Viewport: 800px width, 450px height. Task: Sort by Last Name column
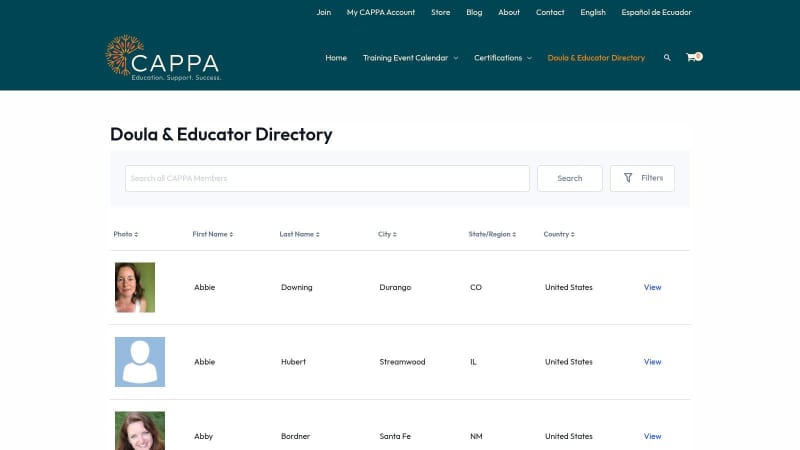(299, 234)
